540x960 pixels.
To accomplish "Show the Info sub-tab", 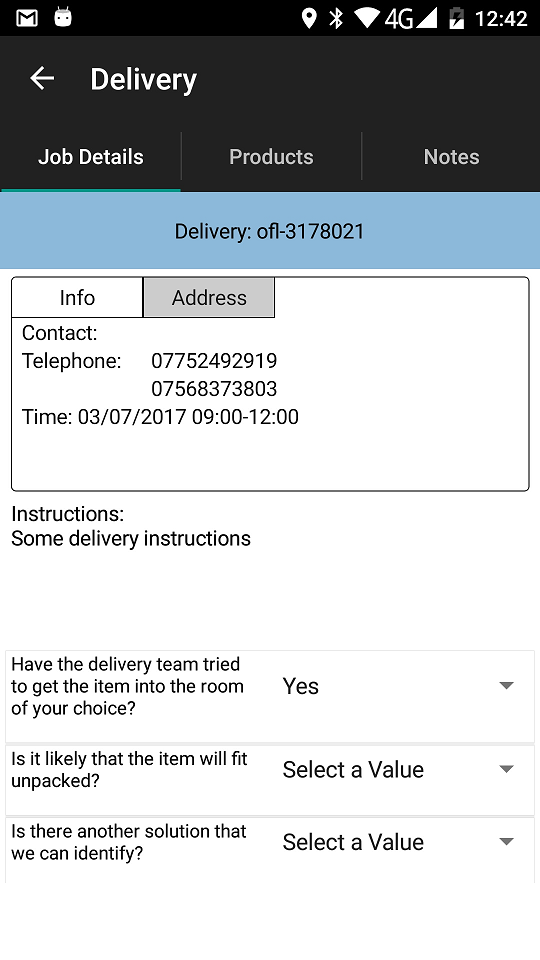I will pyautogui.click(x=77, y=298).
